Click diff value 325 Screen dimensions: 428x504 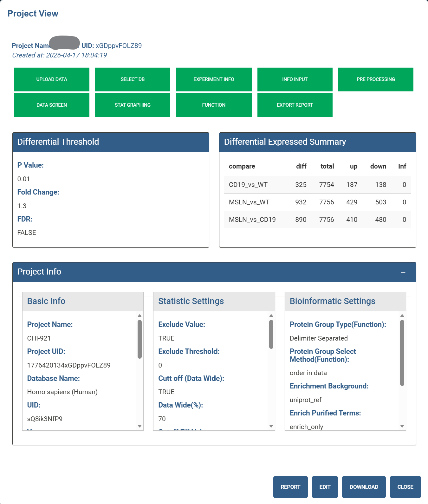[x=301, y=185]
